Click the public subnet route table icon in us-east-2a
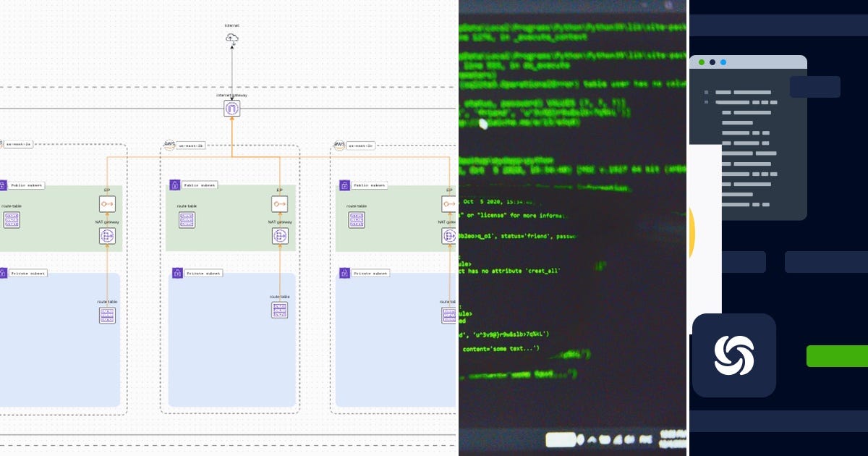The image size is (868, 456). pos(12,221)
